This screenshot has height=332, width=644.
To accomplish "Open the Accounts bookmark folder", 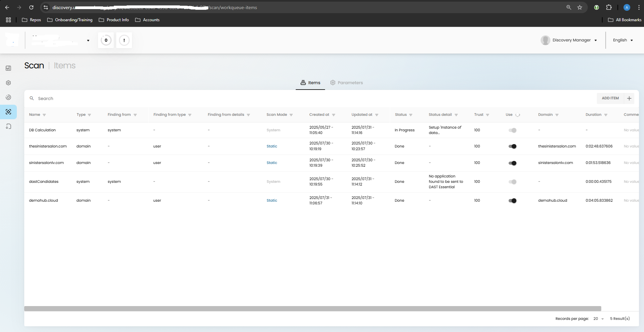I will click(x=147, y=20).
